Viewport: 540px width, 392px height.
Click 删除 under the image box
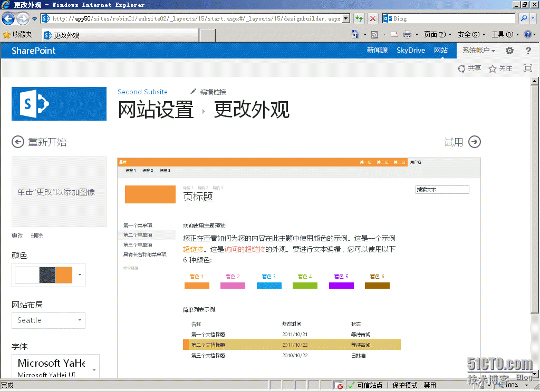click(x=37, y=236)
